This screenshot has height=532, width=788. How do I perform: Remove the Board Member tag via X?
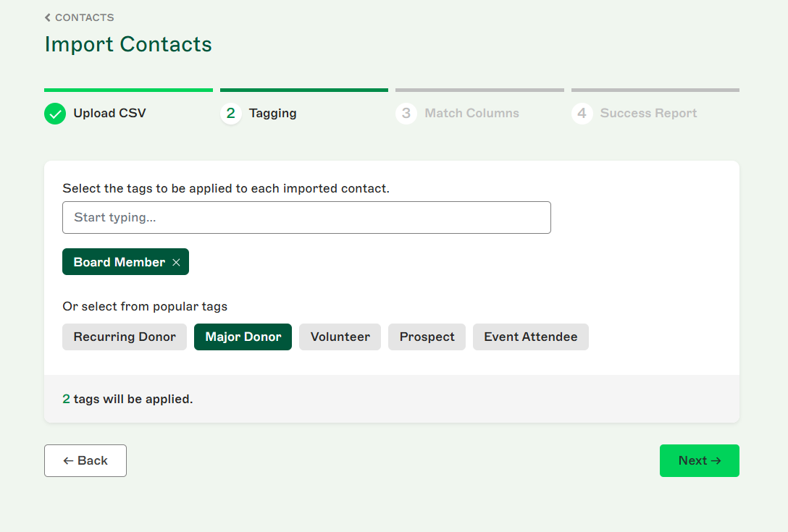[176, 263]
